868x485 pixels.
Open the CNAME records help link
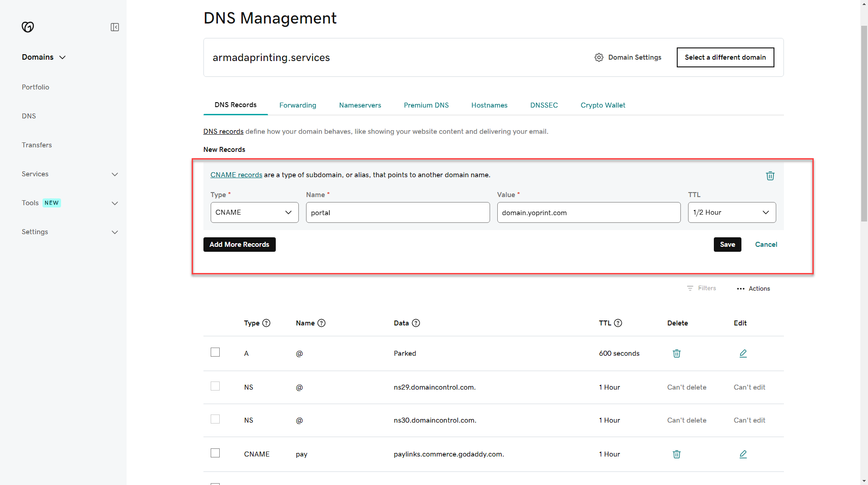tap(236, 175)
